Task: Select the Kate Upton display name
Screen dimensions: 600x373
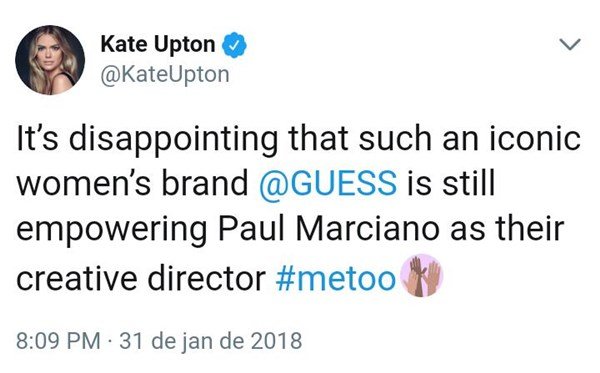Action: [158, 44]
